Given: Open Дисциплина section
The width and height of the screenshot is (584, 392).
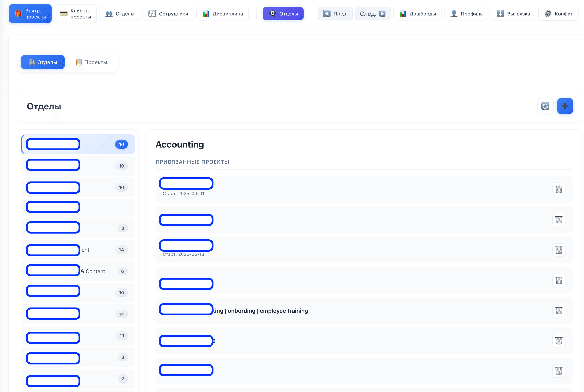Looking at the screenshot, I should point(222,14).
